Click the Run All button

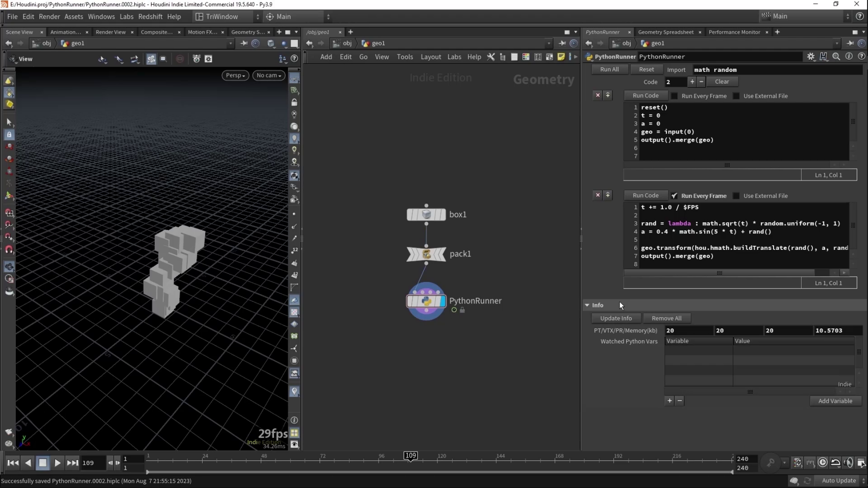[x=609, y=69]
